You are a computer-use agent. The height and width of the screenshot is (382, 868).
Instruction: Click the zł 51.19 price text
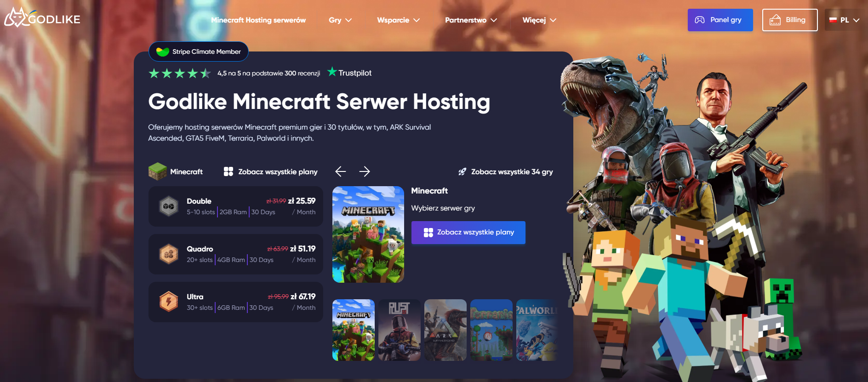tap(303, 249)
